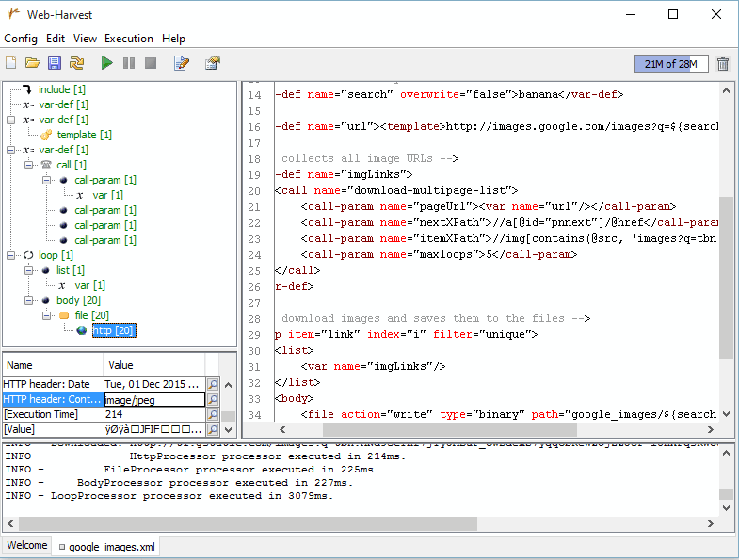Click the loop arrow icon beside loop [1]

coord(28,255)
